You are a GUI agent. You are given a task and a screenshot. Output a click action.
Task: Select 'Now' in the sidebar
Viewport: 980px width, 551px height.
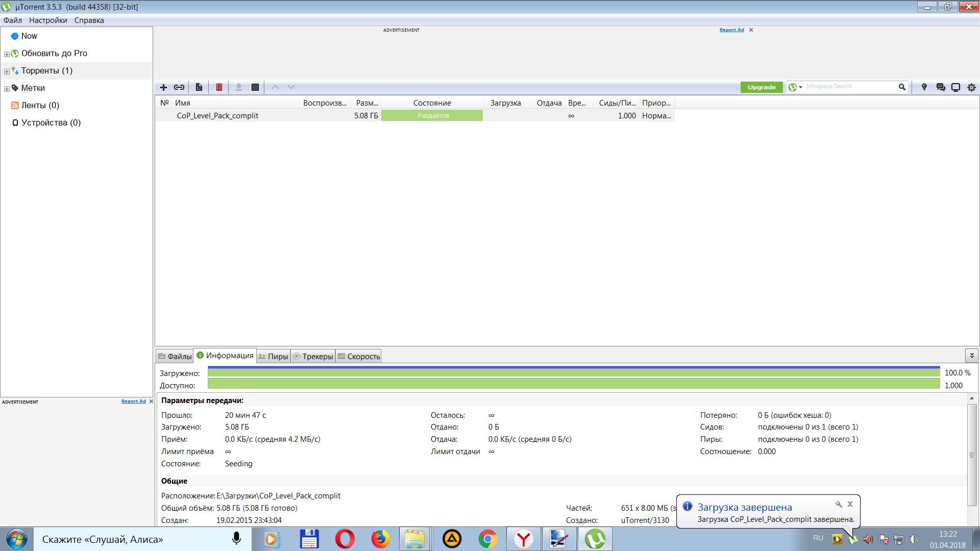point(29,36)
